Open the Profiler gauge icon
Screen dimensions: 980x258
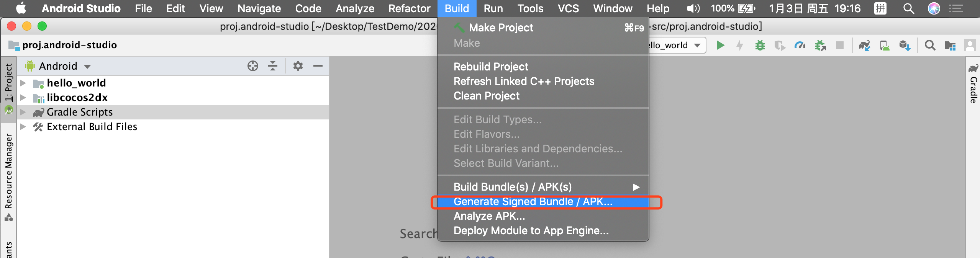click(x=800, y=46)
